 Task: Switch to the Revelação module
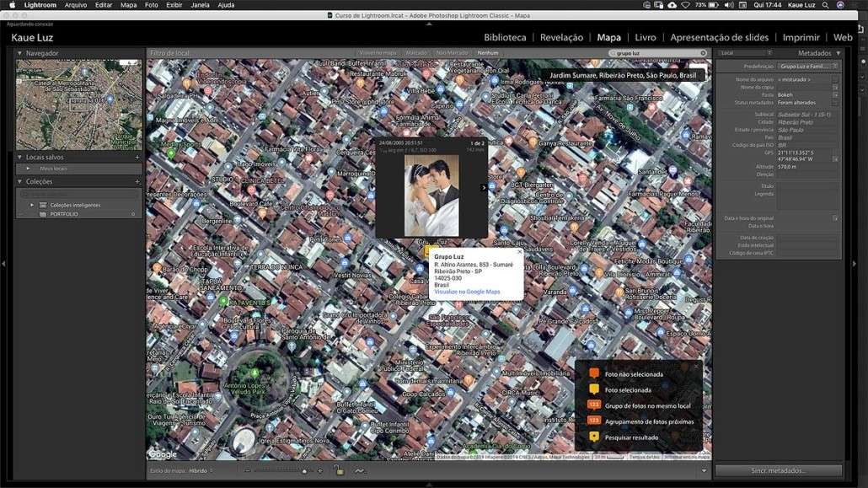coord(561,38)
